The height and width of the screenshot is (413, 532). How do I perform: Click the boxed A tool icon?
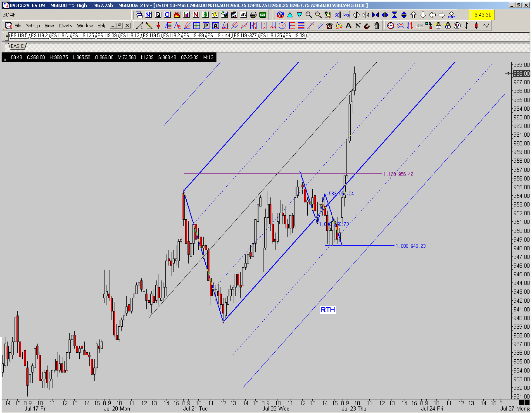pyautogui.click(x=215, y=26)
